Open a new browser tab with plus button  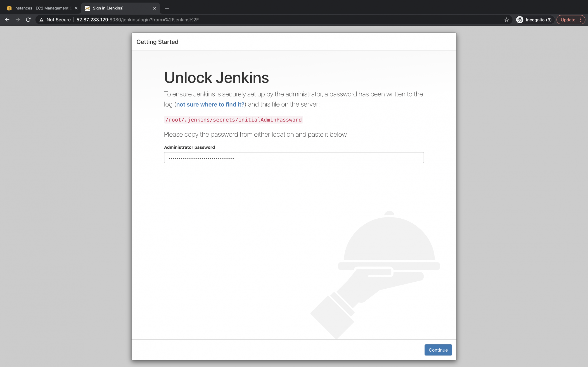[x=167, y=8]
